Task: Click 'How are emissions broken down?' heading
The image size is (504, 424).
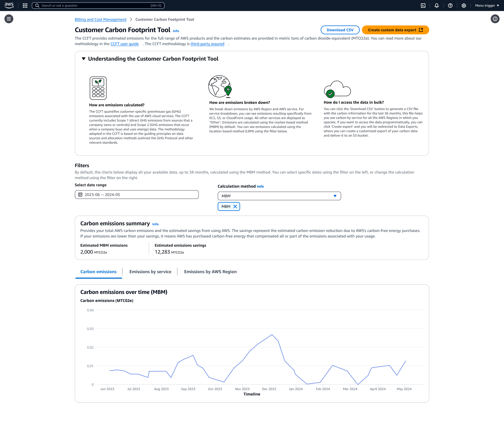Action: point(240,102)
